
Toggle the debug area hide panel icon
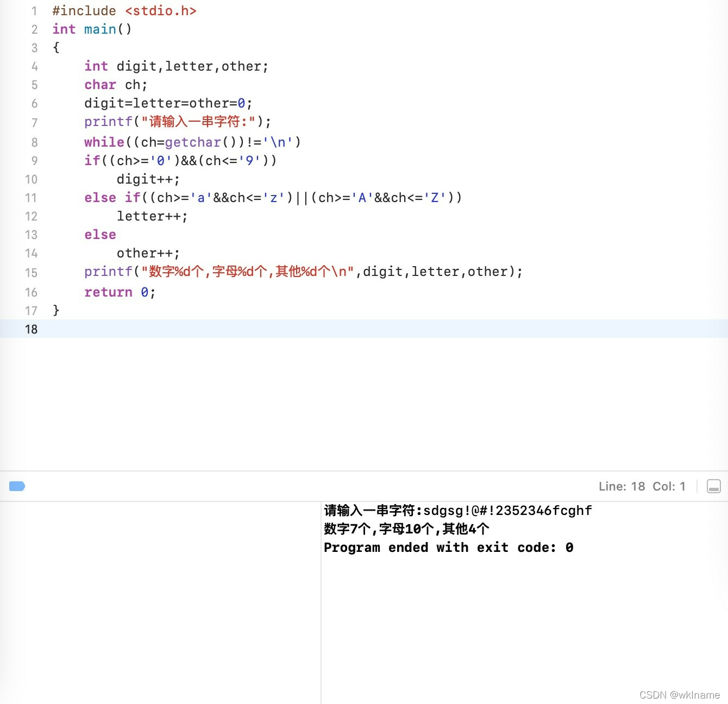pyautogui.click(x=714, y=486)
